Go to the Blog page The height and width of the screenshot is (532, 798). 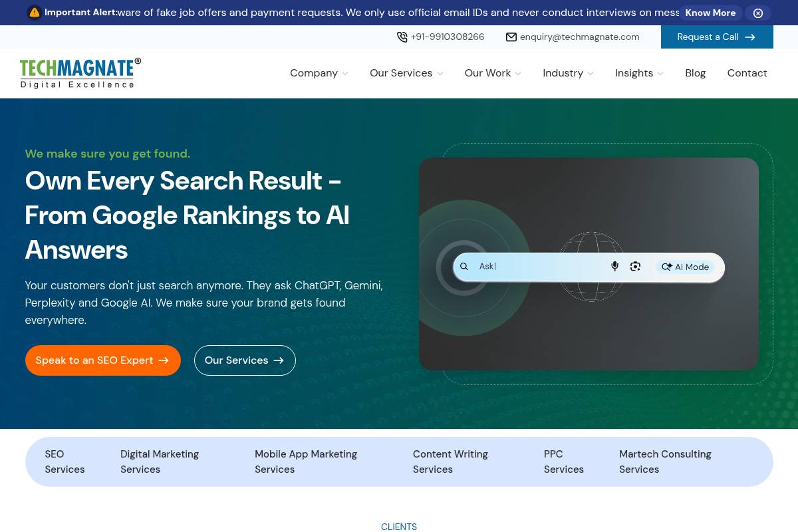pyautogui.click(x=696, y=73)
